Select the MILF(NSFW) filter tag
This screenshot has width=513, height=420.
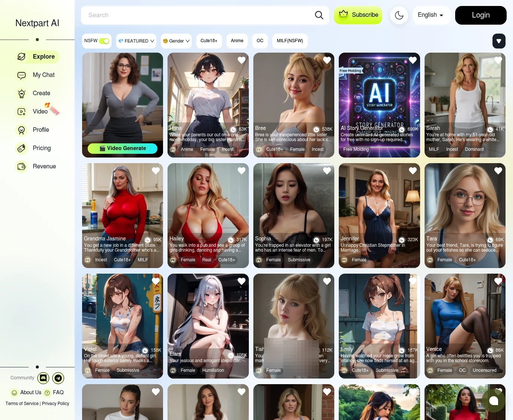pyautogui.click(x=290, y=41)
